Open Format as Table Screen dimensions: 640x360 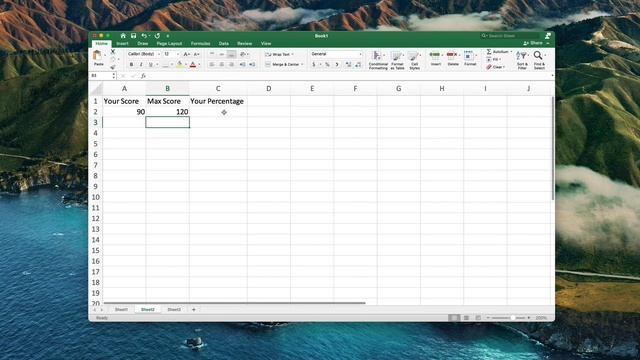pyautogui.click(x=397, y=60)
